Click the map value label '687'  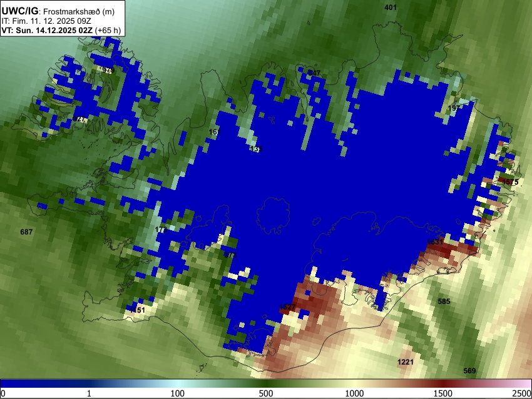(x=26, y=232)
